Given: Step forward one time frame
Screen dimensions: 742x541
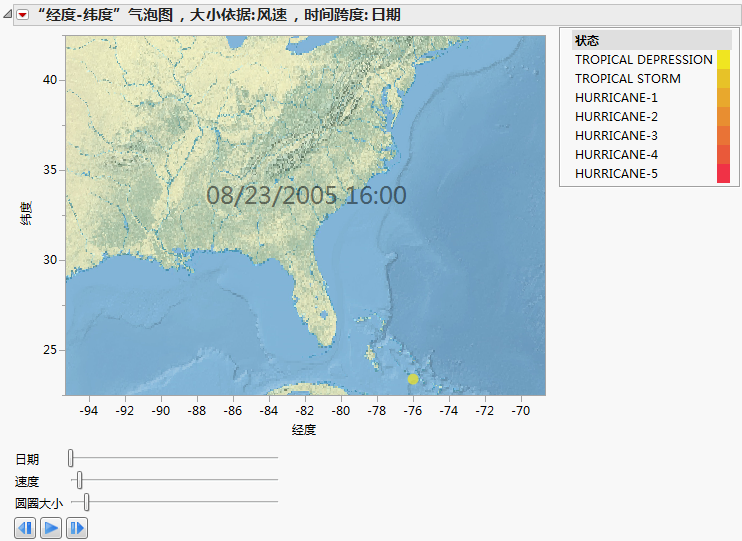Looking at the screenshot, I should coord(77,527).
